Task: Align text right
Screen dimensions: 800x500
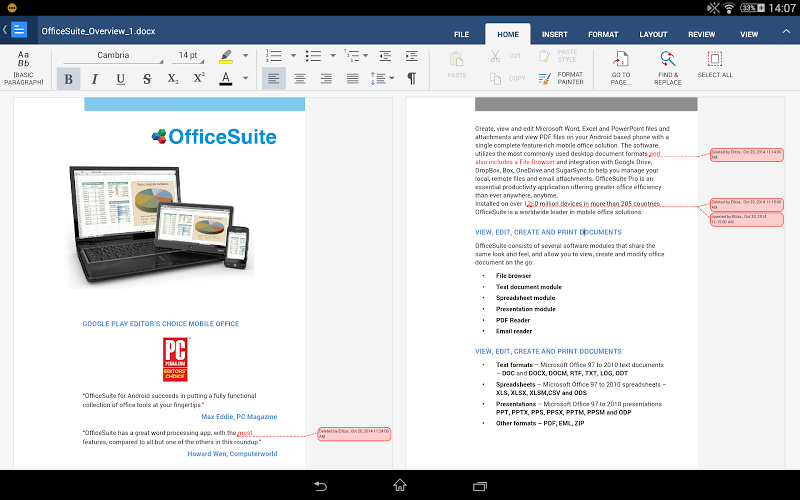Action: click(326, 79)
